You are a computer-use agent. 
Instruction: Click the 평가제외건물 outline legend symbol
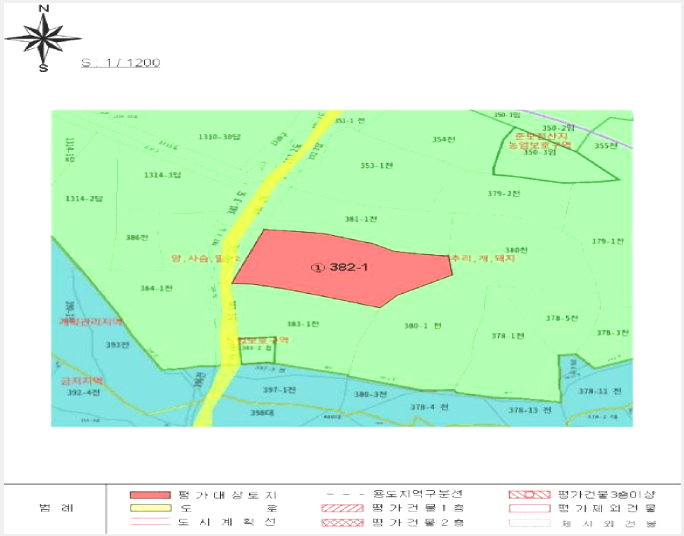pos(529,509)
